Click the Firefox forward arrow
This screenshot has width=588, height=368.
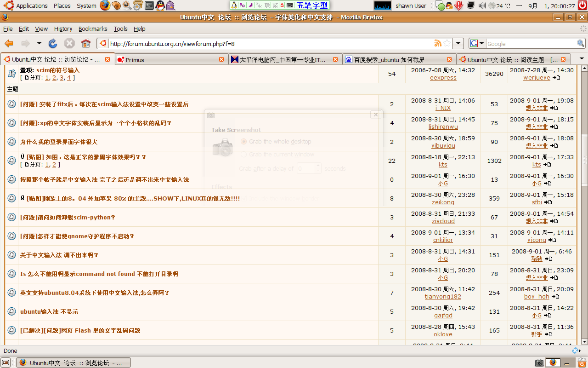[x=25, y=43]
